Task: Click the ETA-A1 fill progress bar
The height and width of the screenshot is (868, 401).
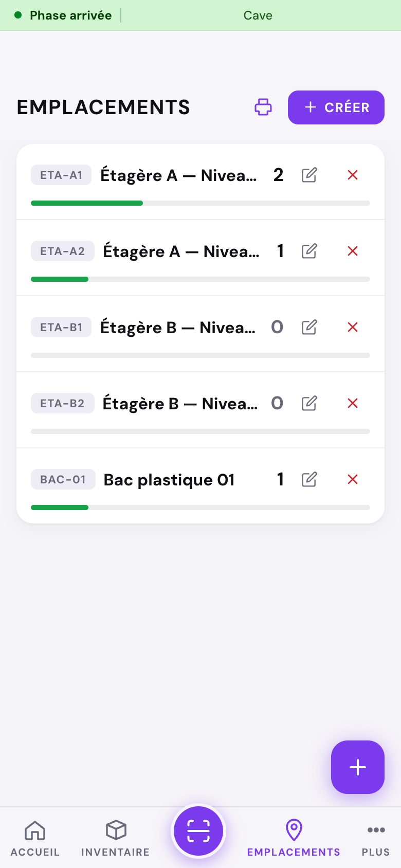Action: click(200, 203)
